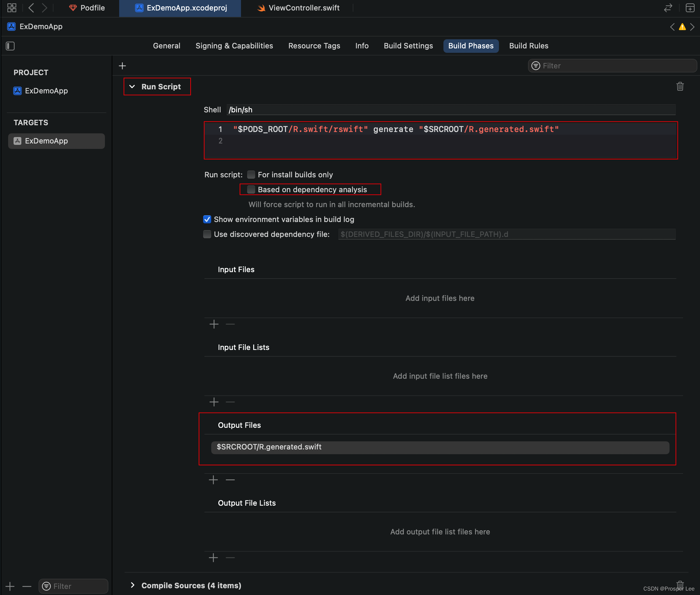Open Signing & Capabilities tab
The height and width of the screenshot is (595, 700).
(234, 46)
